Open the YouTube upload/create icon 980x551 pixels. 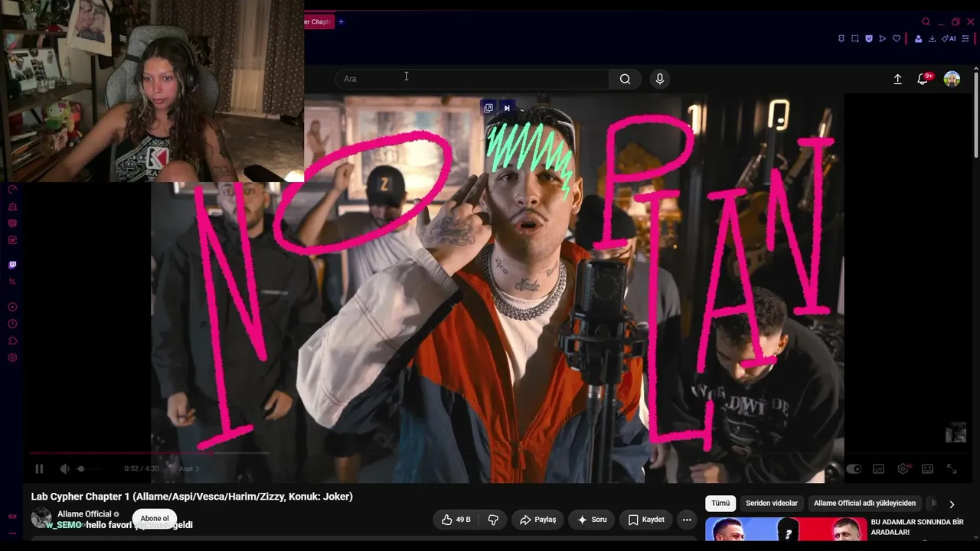coord(897,79)
